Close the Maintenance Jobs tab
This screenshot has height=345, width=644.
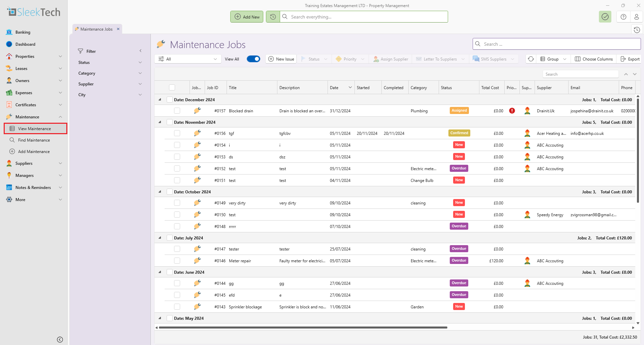pos(118,29)
